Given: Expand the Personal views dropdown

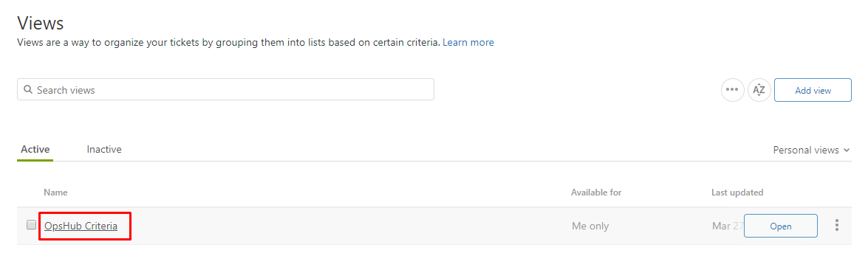Looking at the screenshot, I should [x=812, y=150].
